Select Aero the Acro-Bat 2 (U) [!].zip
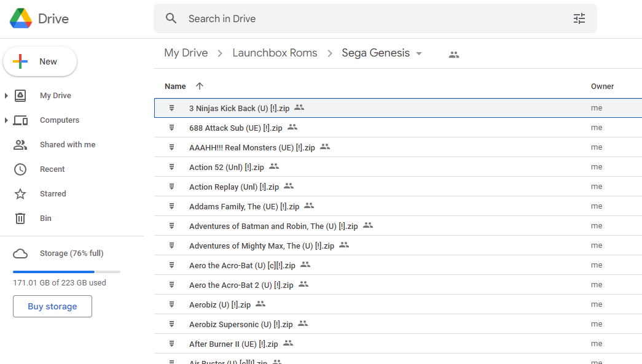 pos(241,285)
